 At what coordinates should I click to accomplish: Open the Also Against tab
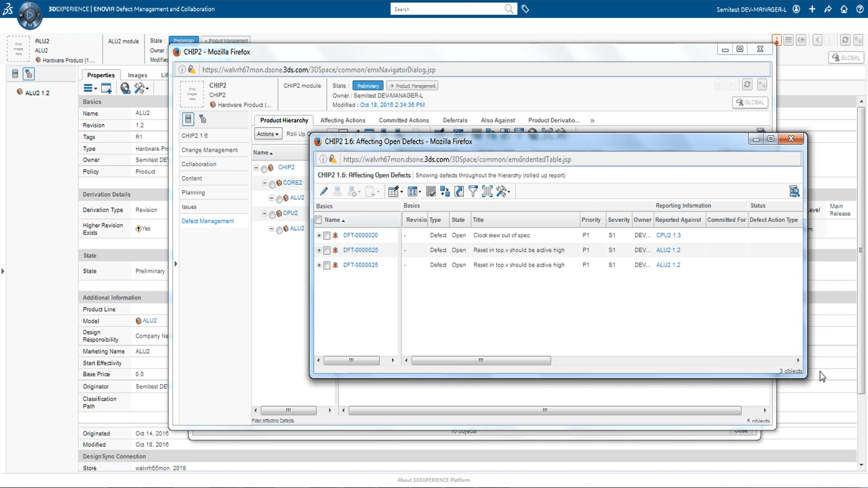[498, 120]
